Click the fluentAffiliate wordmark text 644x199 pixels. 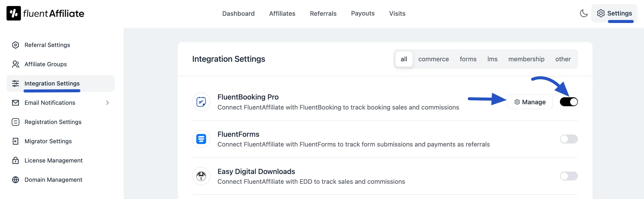pyautogui.click(x=54, y=13)
